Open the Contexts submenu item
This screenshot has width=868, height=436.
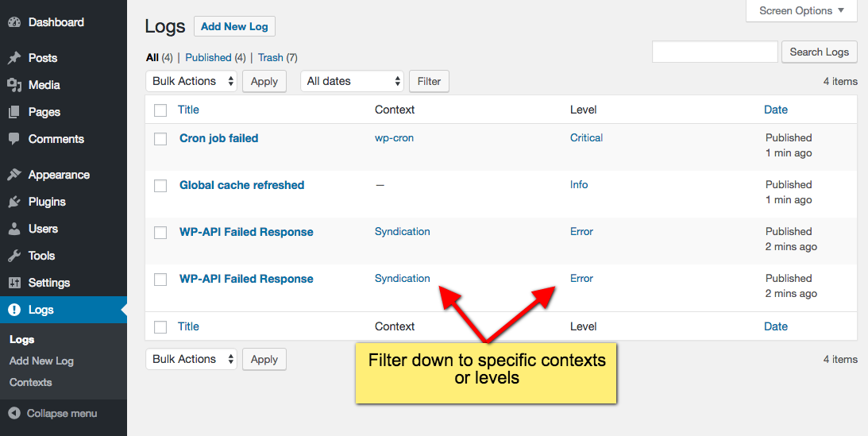click(30, 382)
